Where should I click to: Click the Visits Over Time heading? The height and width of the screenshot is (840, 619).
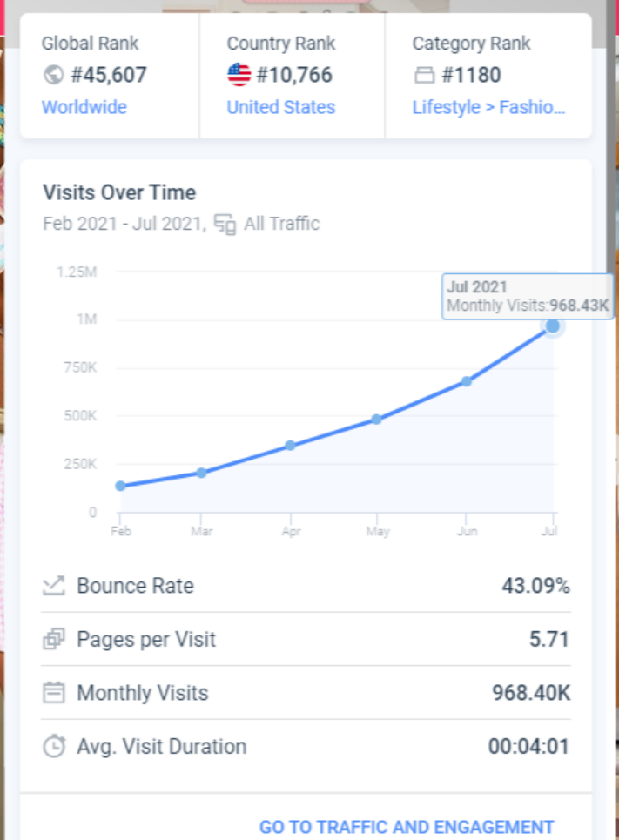(x=119, y=192)
